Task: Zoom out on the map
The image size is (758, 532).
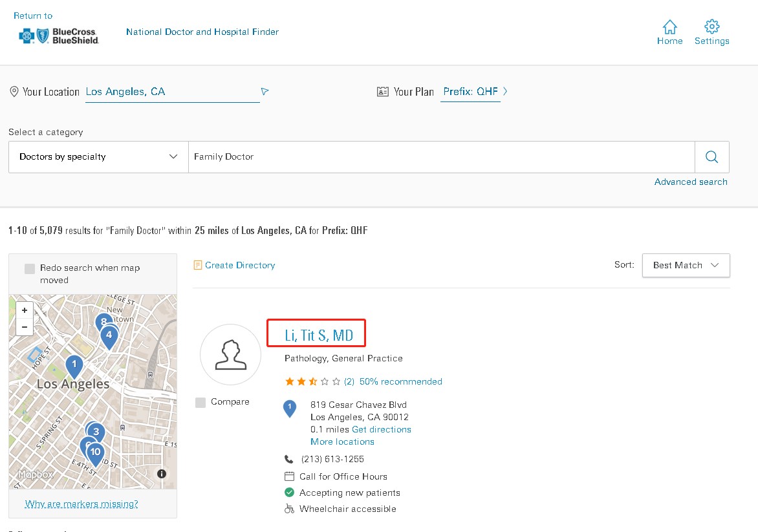Action: (x=25, y=327)
